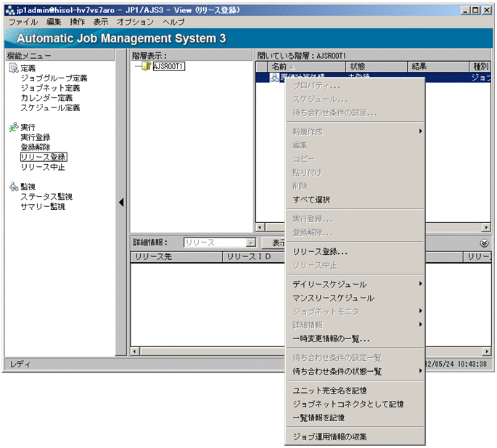Select サマリー監視 in function menu
Image resolution: width=497 pixels, height=448 pixels.
click(x=43, y=206)
